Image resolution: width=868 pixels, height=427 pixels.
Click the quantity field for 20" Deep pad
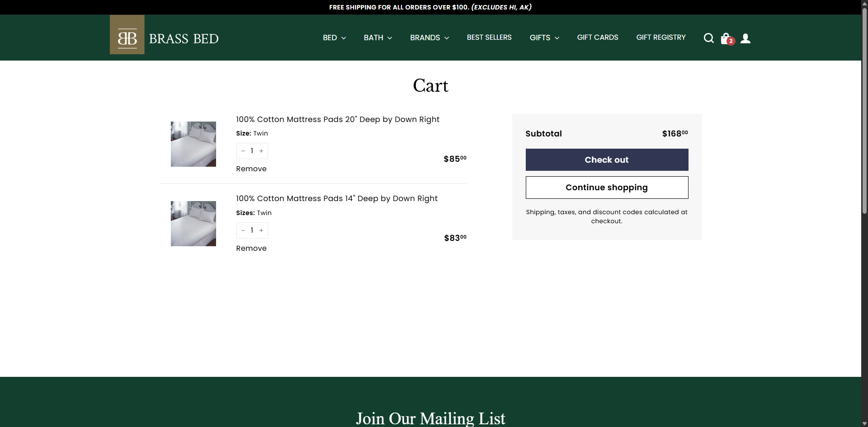[252, 151]
